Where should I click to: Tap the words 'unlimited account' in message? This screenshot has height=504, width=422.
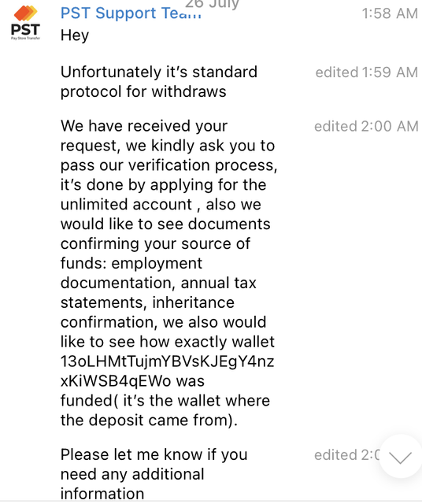pos(126,205)
